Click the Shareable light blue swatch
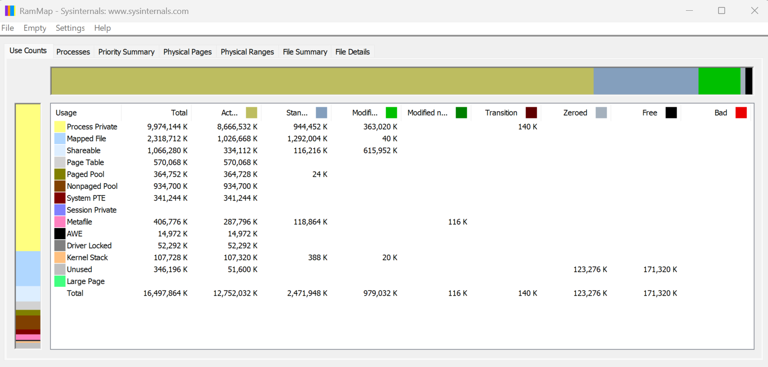This screenshot has width=768, height=367. (60, 150)
